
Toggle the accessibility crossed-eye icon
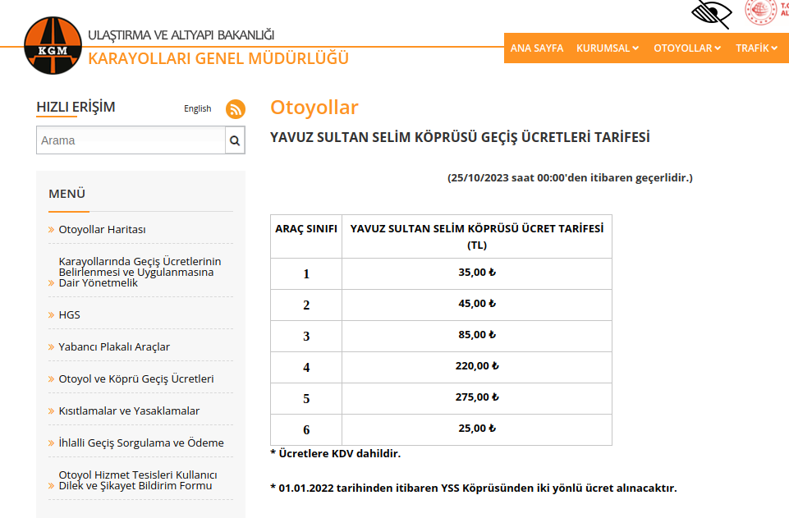coord(711,13)
